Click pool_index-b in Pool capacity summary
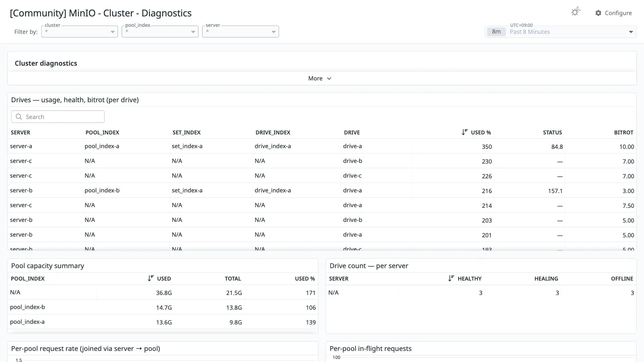Image resolution: width=644 pixels, height=362 pixels. [28, 307]
